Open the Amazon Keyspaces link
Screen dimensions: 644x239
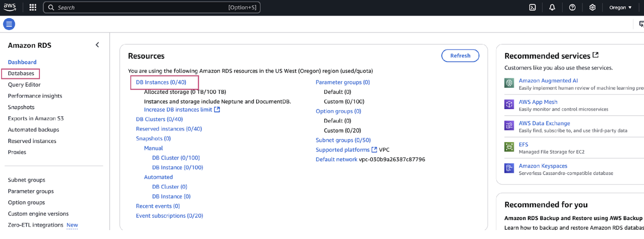point(543,166)
